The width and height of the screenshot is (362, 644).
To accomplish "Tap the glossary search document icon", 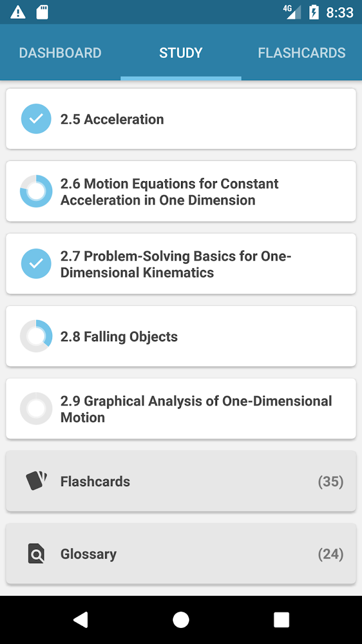I will 36,554.
